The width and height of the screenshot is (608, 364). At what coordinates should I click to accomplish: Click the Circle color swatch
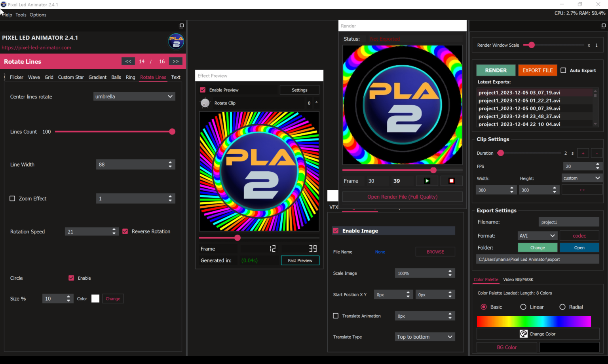(x=95, y=298)
